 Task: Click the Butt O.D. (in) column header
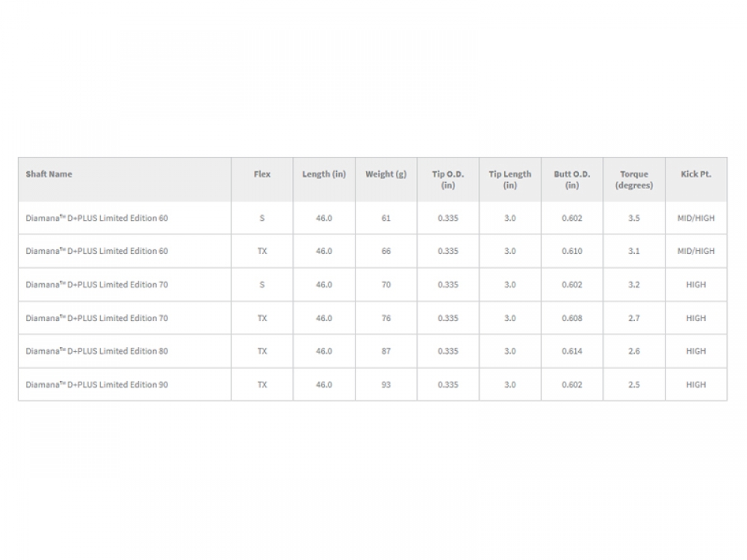tap(571, 180)
